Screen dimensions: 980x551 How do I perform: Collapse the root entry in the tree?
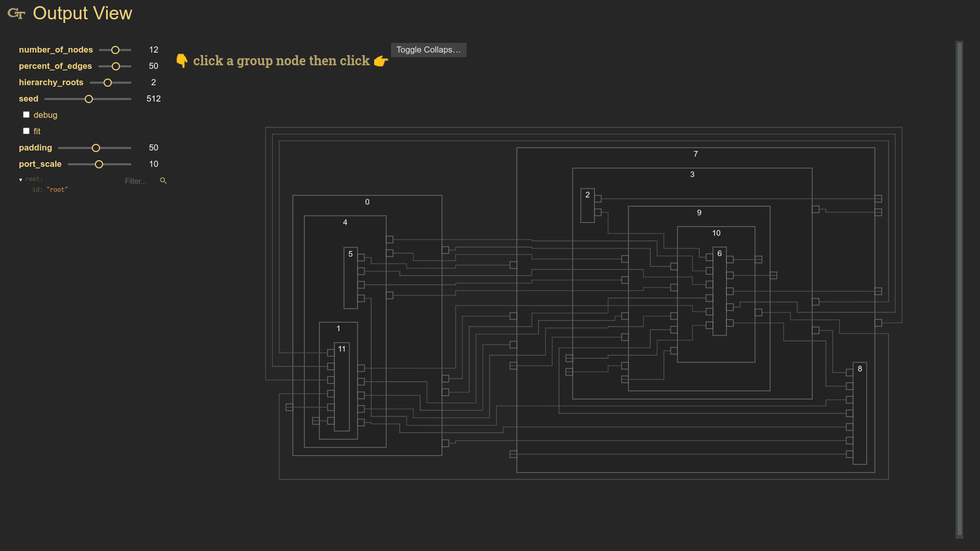click(x=20, y=179)
